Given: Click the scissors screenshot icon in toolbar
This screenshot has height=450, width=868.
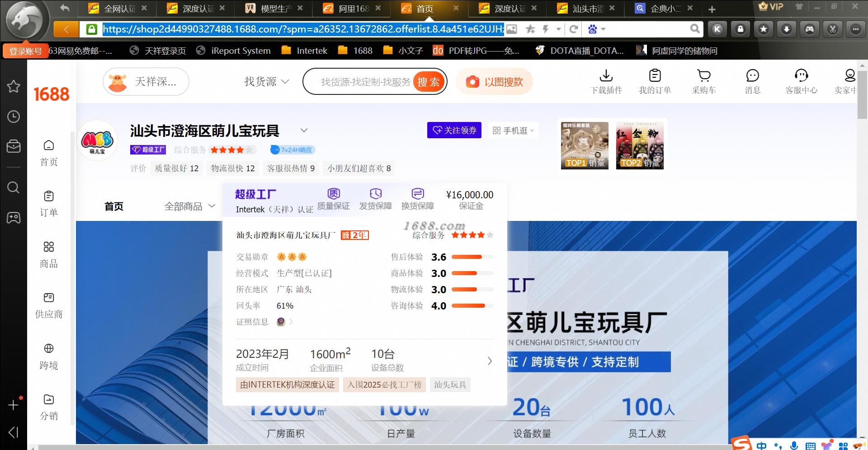Looking at the screenshot, I should [x=833, y=29].
